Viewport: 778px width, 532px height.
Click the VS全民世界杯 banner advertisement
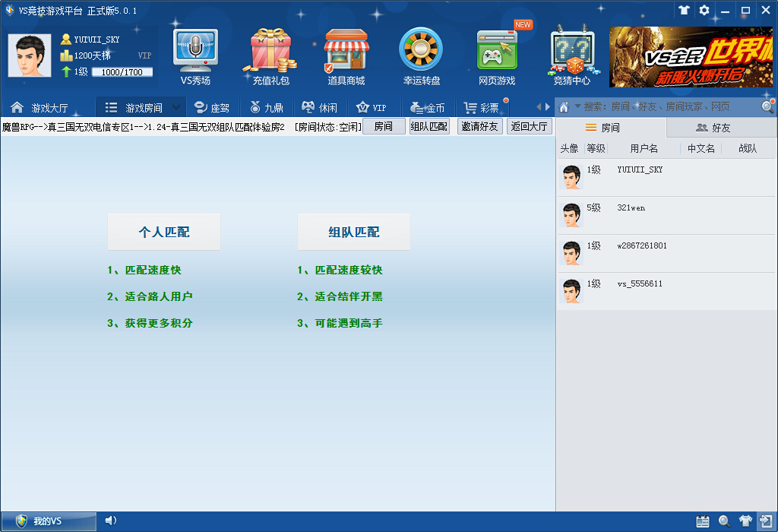coord(691,56)
